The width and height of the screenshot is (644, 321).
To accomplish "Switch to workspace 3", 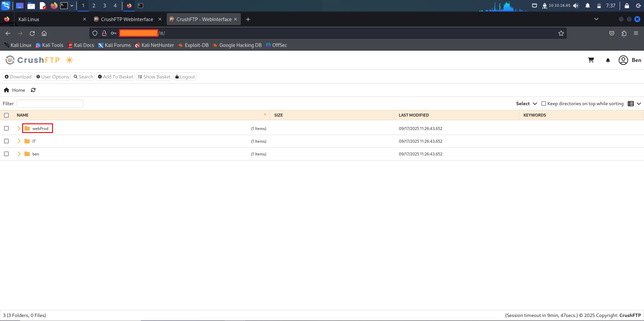I will tap(105, 6).
